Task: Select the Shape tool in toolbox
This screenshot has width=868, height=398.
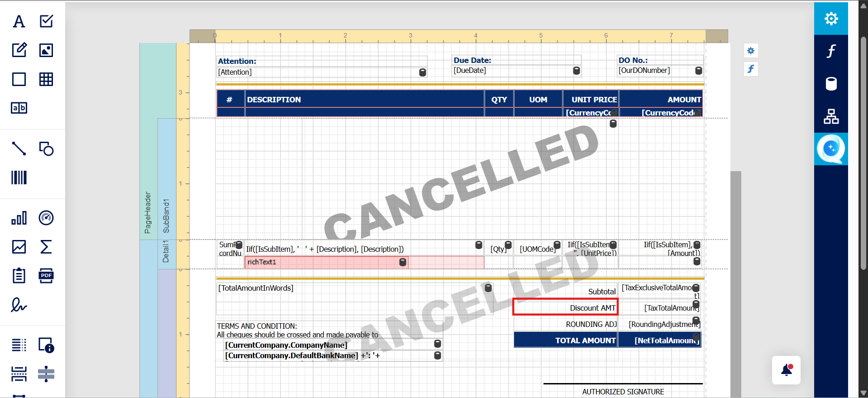Action: point(46,149)
